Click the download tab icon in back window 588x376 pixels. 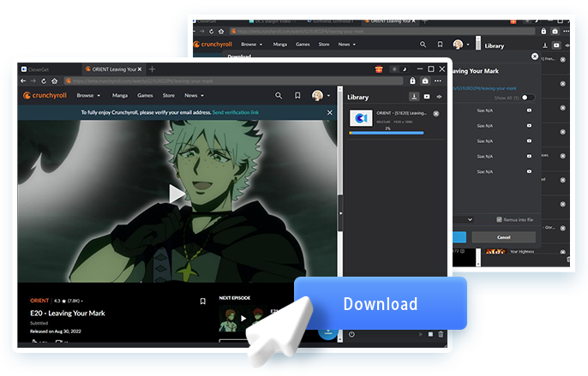(x=545, y=45)
